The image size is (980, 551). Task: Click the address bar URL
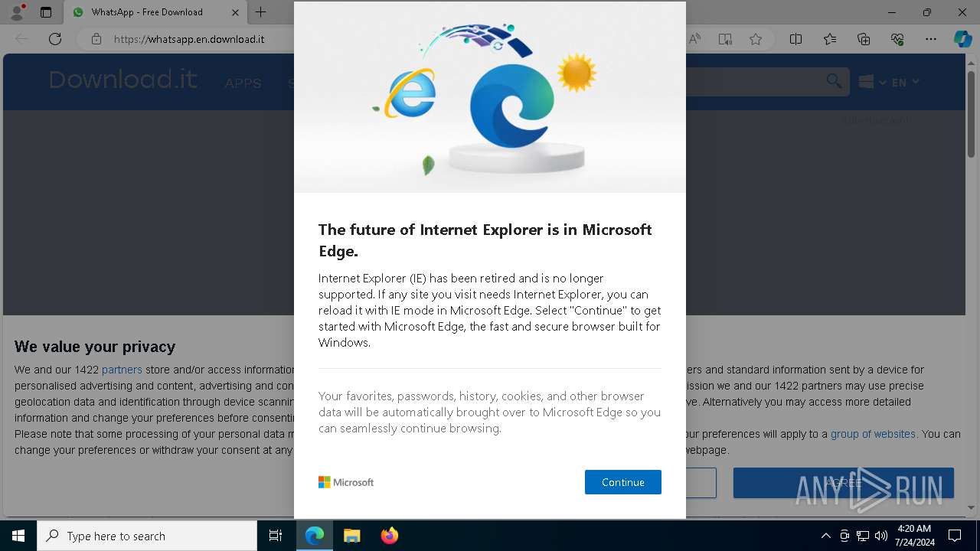(189, 39)
